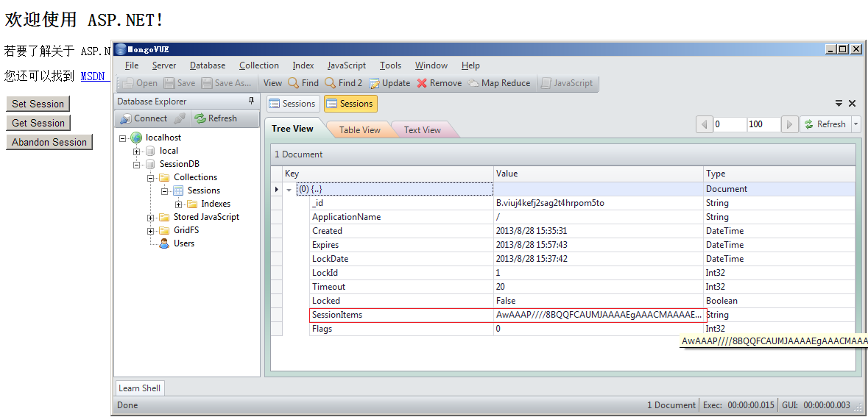Open the Index menu
868x417 pixels.
tap(303, 65)
